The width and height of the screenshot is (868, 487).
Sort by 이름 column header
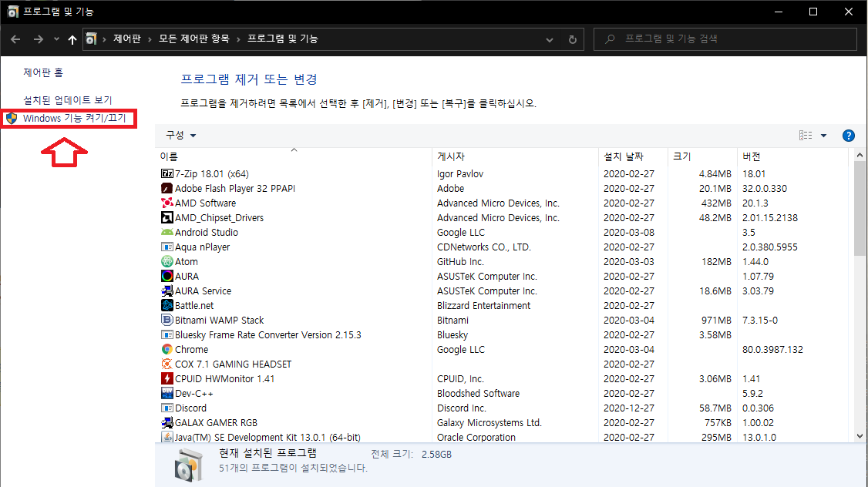pyautogui.click(x=294, y=156)
